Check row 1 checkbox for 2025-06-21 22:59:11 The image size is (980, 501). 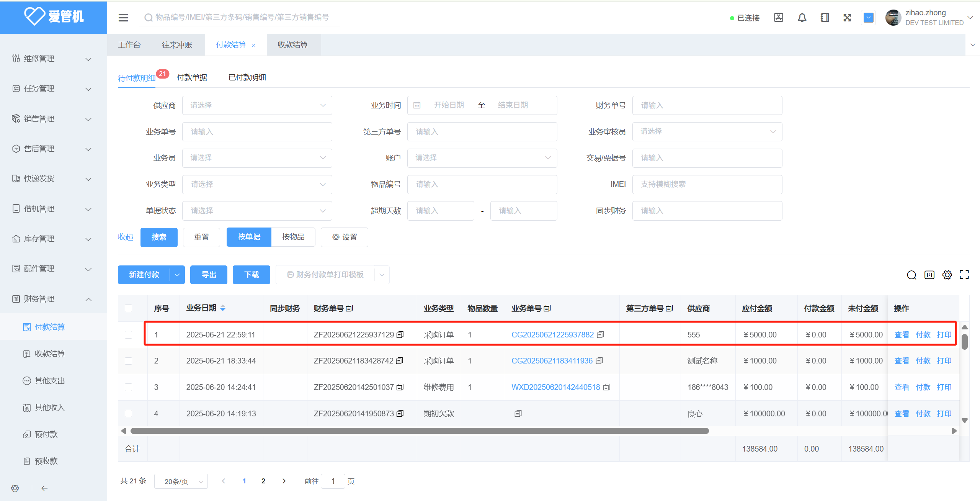(x=129, y=335)
